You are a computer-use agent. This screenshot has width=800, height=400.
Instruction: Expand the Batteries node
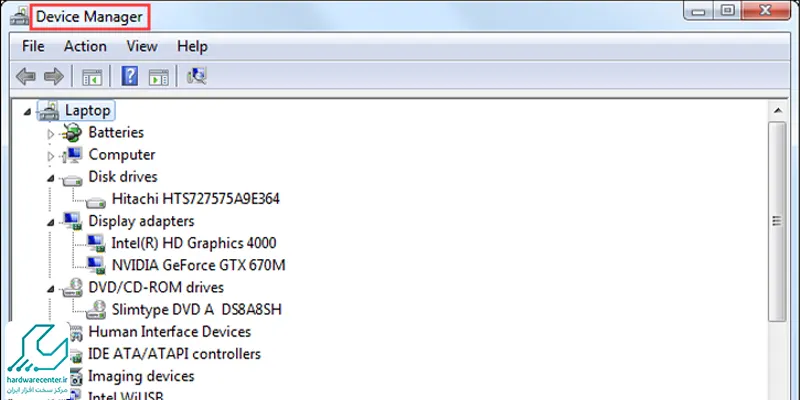[51, 134]
